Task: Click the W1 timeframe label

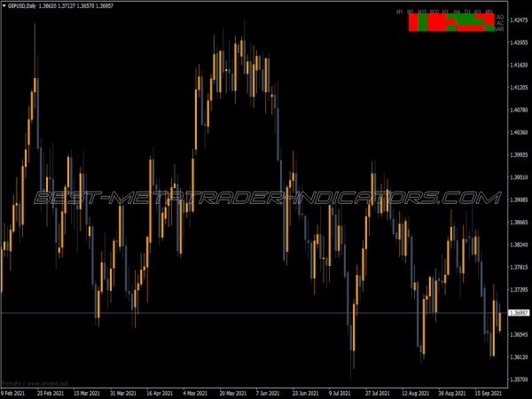Action: (x=478, y=12)
